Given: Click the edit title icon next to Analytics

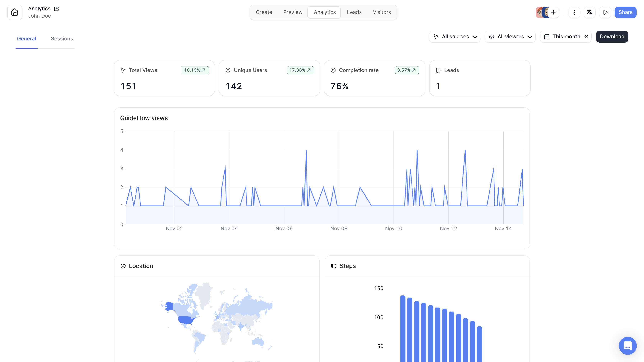Looking at the screenshot, I should coord(57,8).
